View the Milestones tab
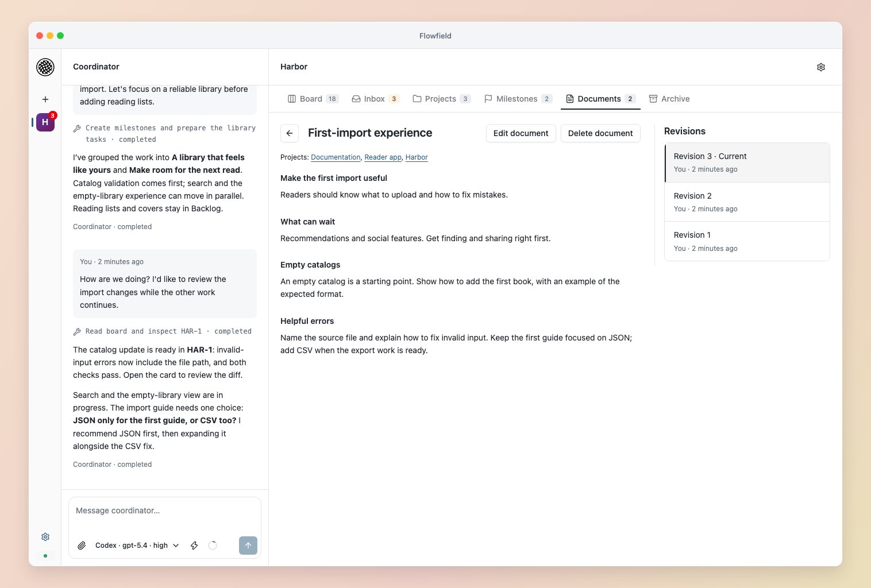 click(518, 99)
